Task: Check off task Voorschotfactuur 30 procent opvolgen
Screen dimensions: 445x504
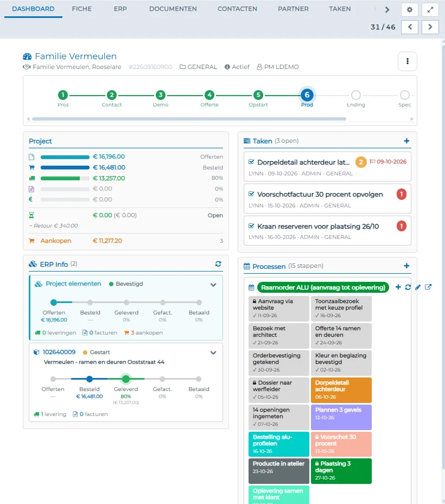Action: (251, 194)
